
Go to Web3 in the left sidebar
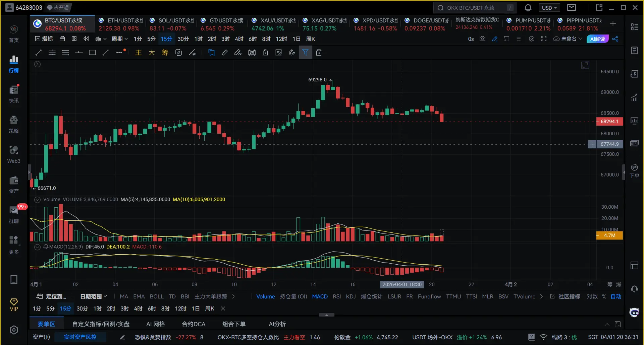(x=14, y=154)
